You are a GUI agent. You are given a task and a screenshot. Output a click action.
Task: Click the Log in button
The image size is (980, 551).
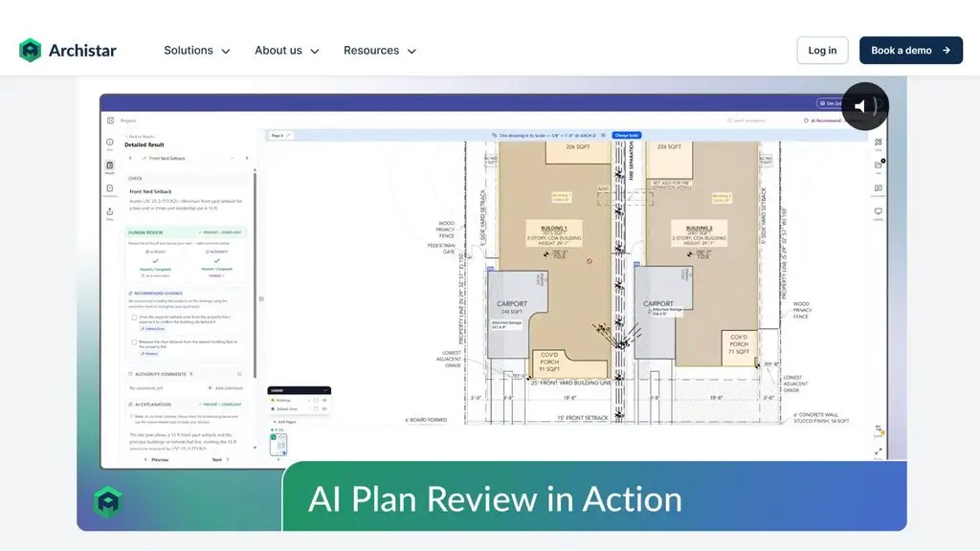point(822,51)
